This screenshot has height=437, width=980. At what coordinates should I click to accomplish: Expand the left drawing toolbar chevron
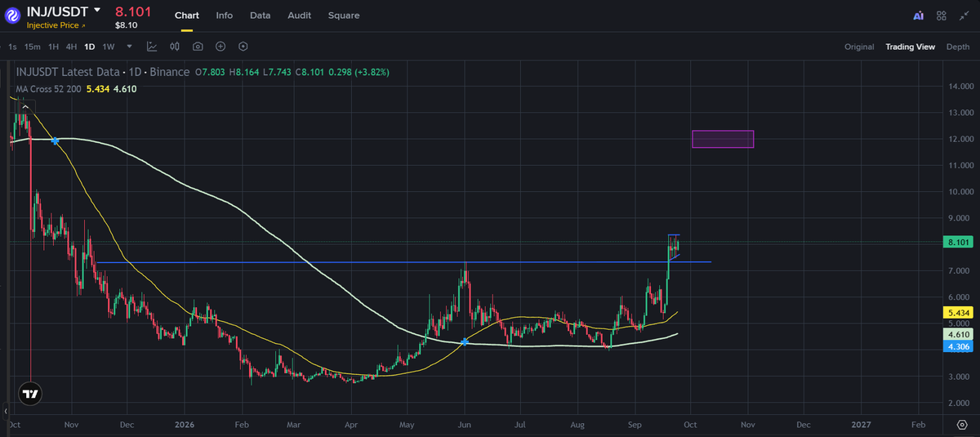tap(6, 411)
